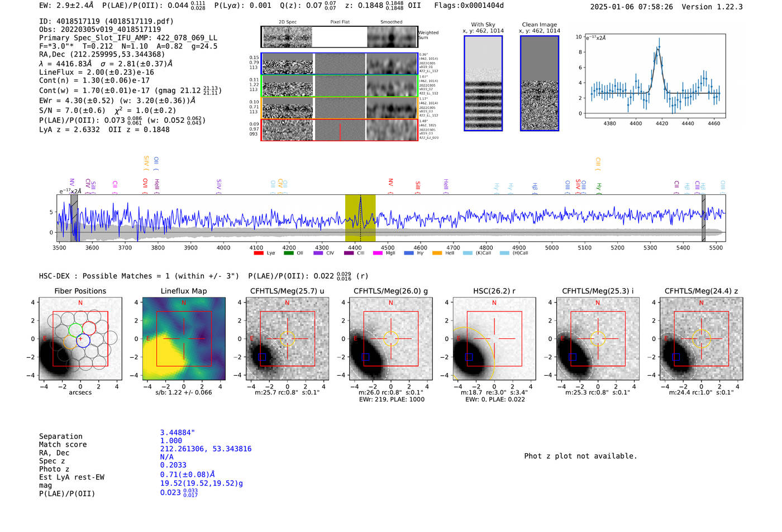Select the CFHTLS/Meg(25.3) i cutout image
Screen dimensions: 782x532
(598, 338)
